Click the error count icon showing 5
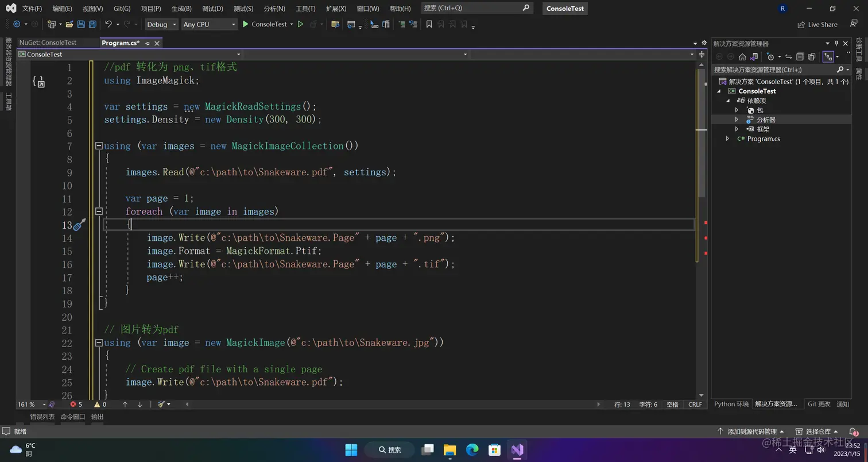Screen dimensions: 868x462 [73, 405]
